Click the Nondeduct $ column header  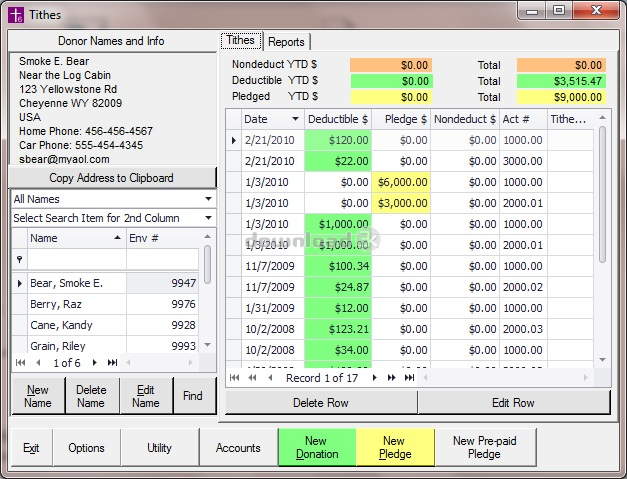tap(465, 119)
